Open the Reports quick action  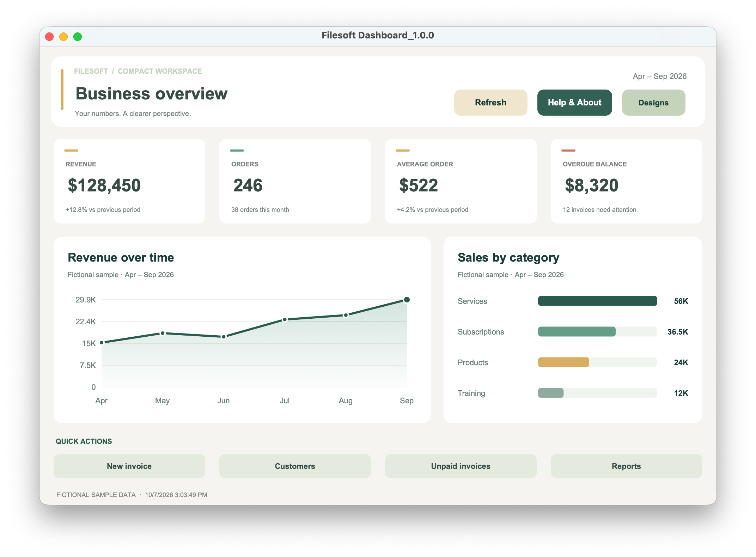click(x=627, y=466)
